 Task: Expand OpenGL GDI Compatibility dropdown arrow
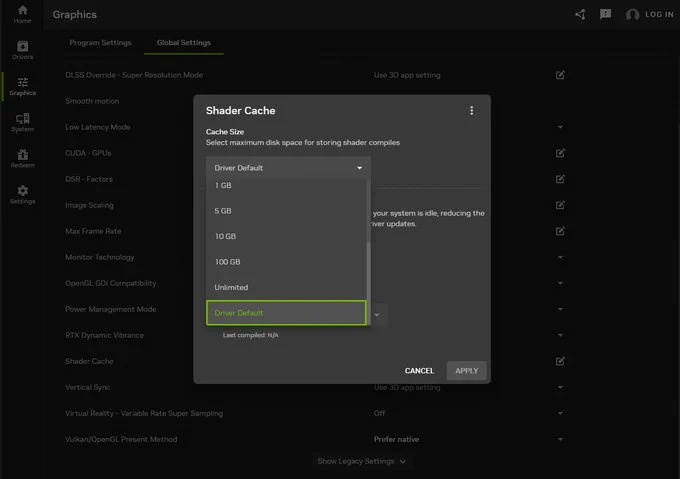(560, 283)
